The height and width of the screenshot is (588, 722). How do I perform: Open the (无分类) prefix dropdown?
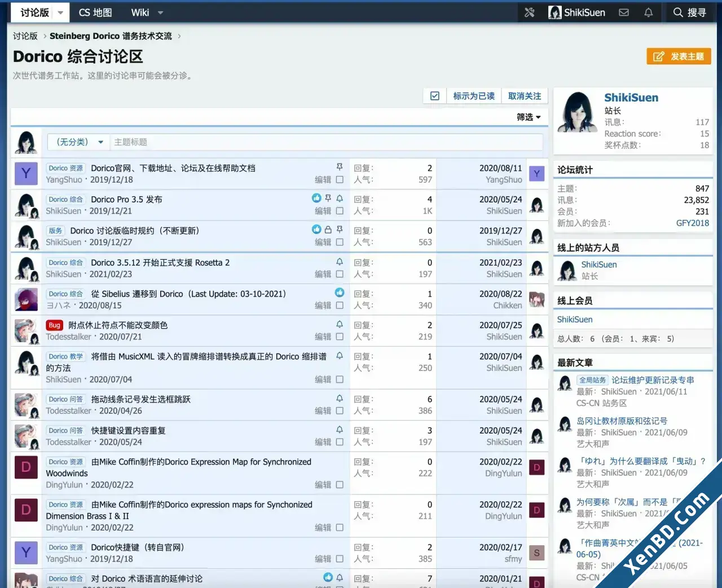78,142
